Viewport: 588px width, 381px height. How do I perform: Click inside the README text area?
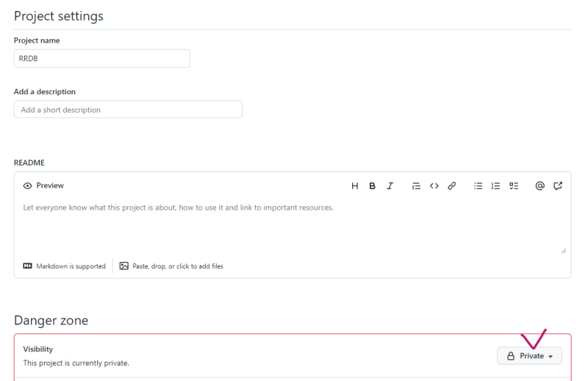coord(292,228)
